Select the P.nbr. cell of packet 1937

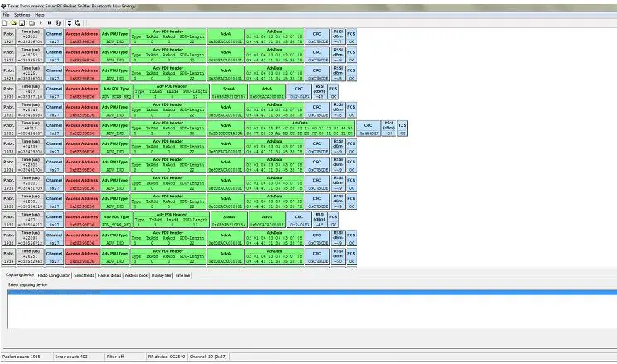pyautogui.click(x=8, y=220)
